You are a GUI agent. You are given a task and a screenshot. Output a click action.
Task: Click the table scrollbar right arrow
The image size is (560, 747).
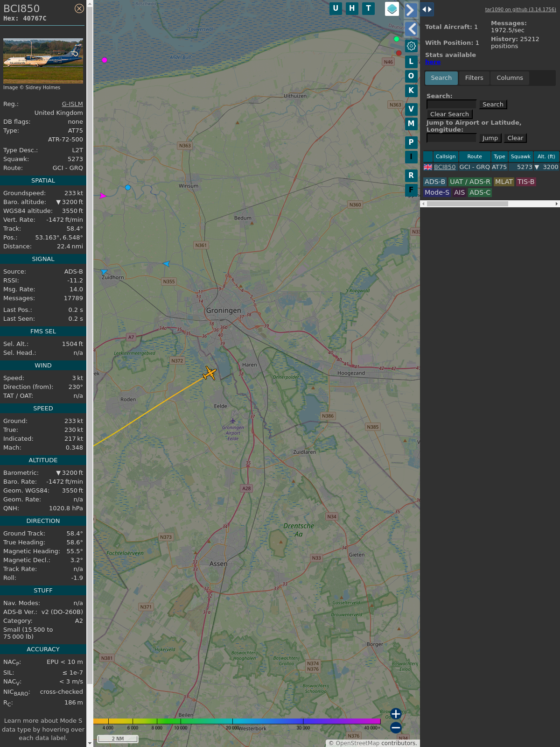[x=557, y=204]
